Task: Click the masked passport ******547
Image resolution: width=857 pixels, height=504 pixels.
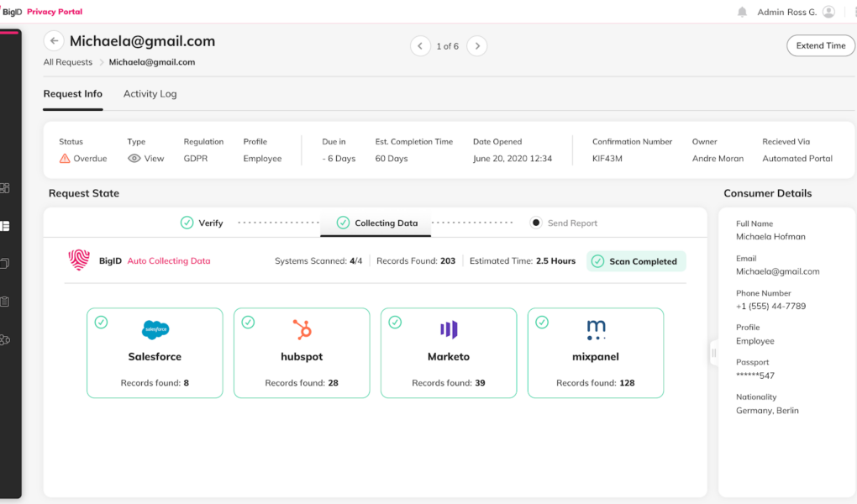Action: tap(755, 375)
